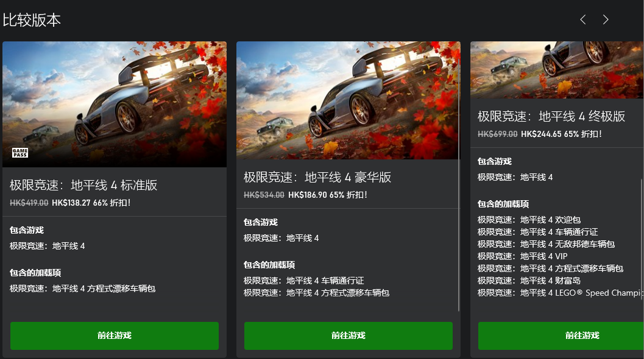Click the 财富岛 add-on in ultimate edition
This screenshot has width=644, height=359.
tap(529, 281)
